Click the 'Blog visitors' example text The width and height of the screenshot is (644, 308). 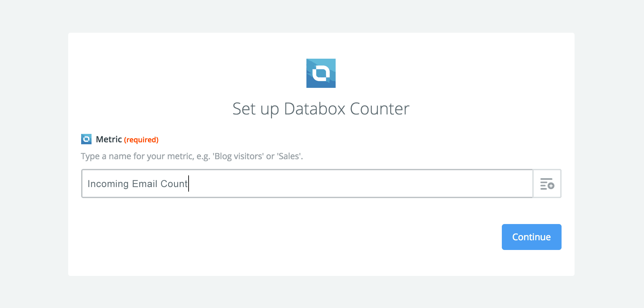[x=238, y=156]
